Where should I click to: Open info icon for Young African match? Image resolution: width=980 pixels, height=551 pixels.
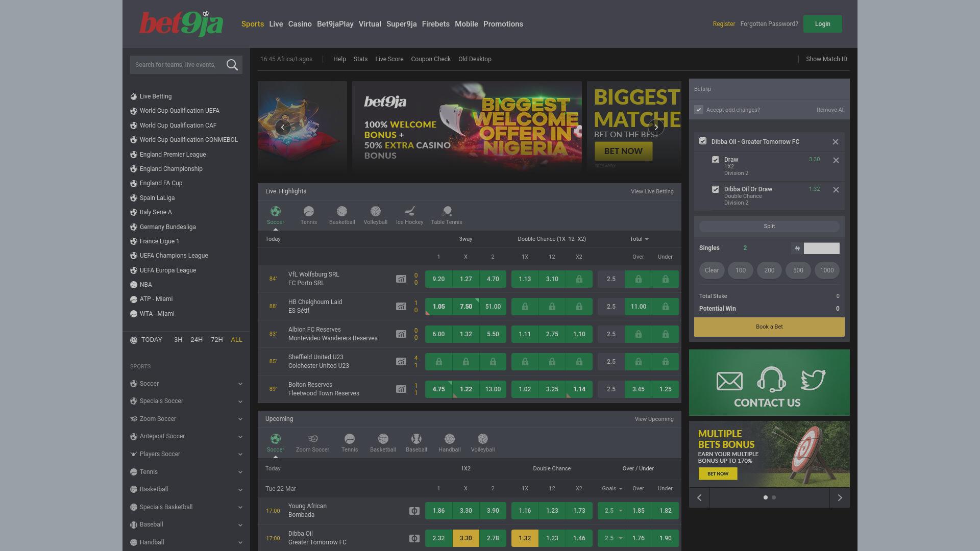(414, 511)
